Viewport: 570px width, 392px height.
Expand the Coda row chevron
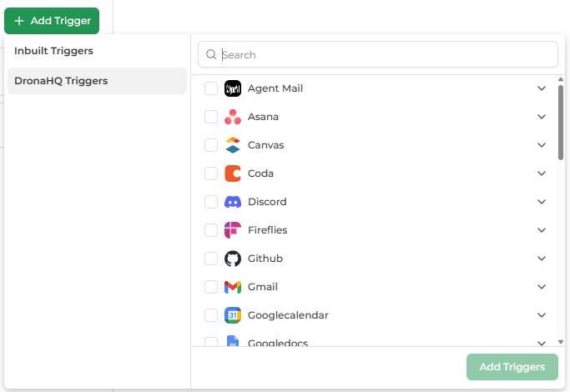(x=542, y=173)
